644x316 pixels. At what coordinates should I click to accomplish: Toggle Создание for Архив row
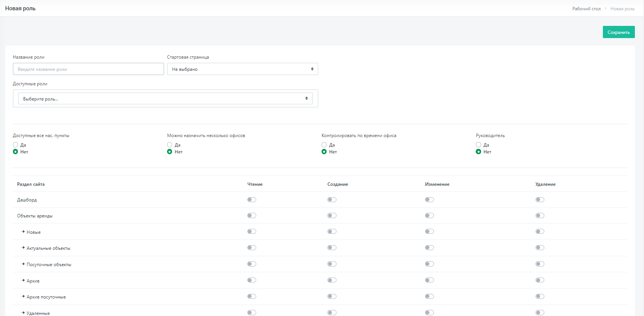pos(332,280)
